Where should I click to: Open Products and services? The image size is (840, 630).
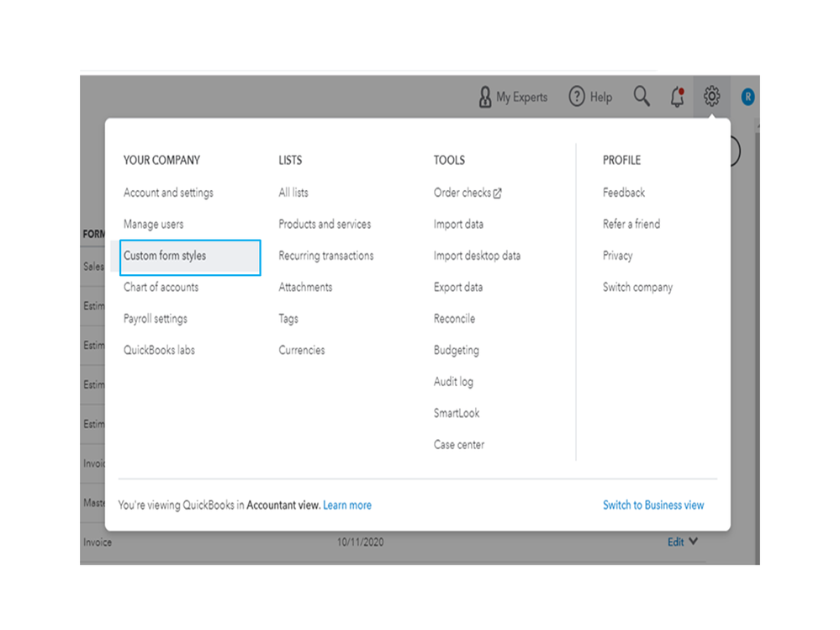(325, 224)
